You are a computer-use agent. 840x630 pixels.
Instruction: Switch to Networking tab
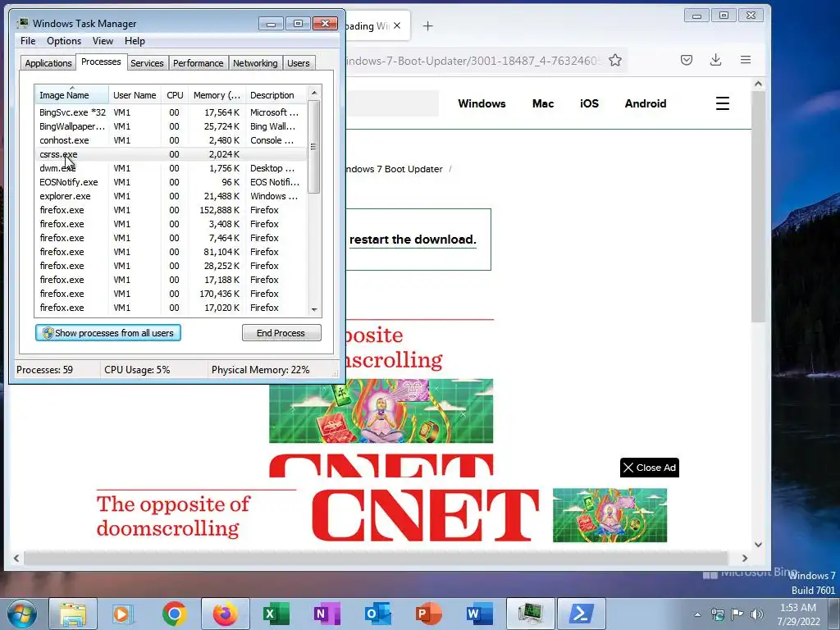click(x=255, y=63)
